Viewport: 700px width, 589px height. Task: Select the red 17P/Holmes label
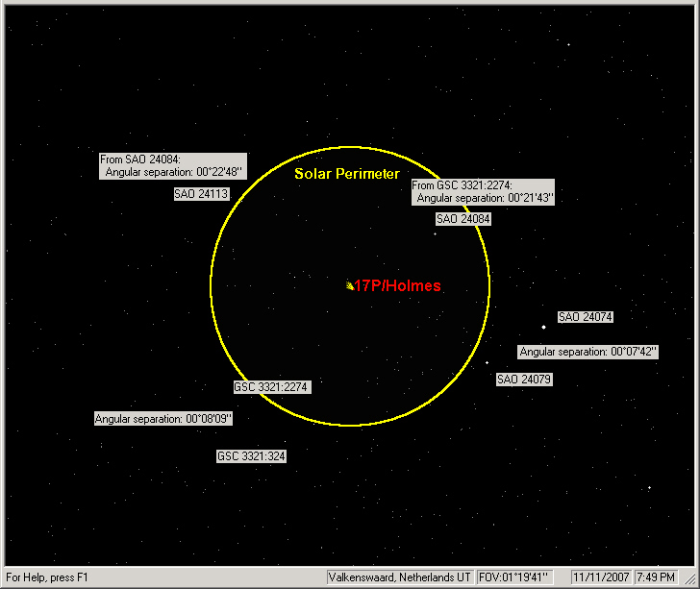pos(398,286)
